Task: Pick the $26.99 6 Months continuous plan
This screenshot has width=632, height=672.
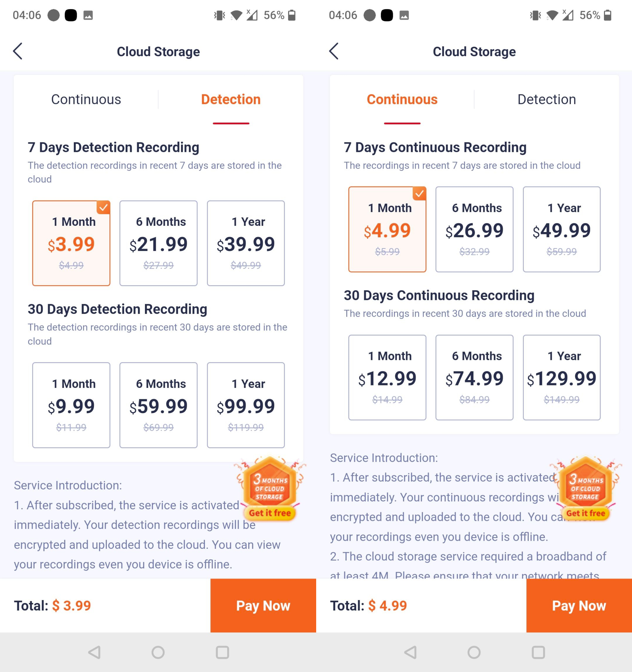Action: tap(474, 229)
